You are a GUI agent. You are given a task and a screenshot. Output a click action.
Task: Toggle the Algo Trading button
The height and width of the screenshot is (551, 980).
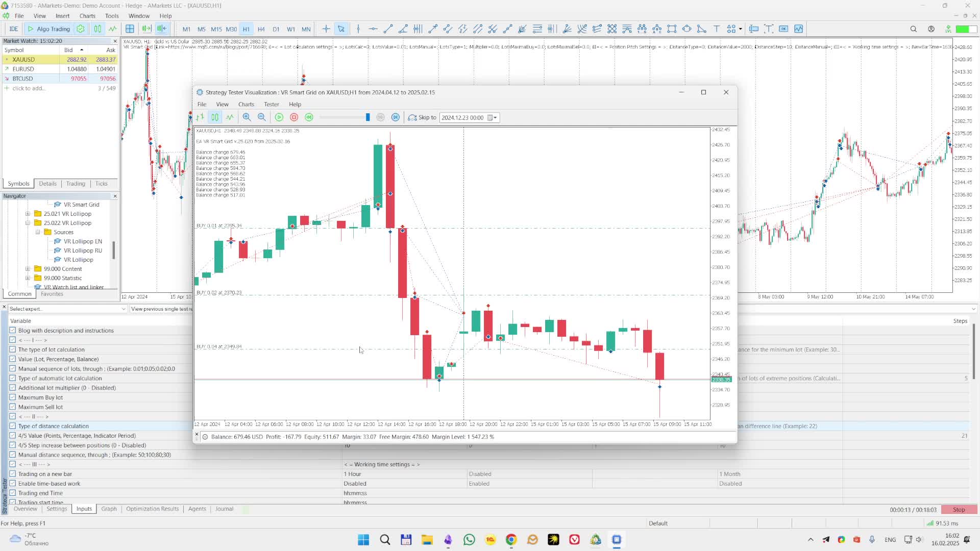coord(48,29)
